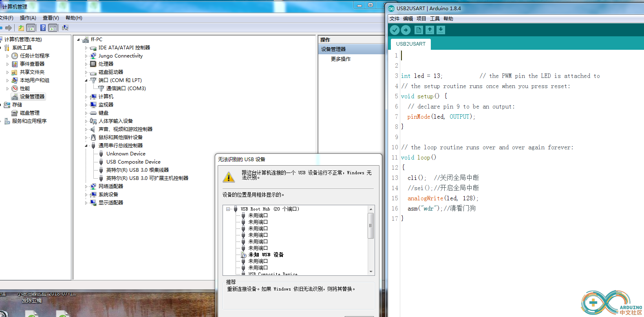The image size is (644, 317).
Task: Click the warning triangle icon in USB dialog
Action: (x=229, y=177)
